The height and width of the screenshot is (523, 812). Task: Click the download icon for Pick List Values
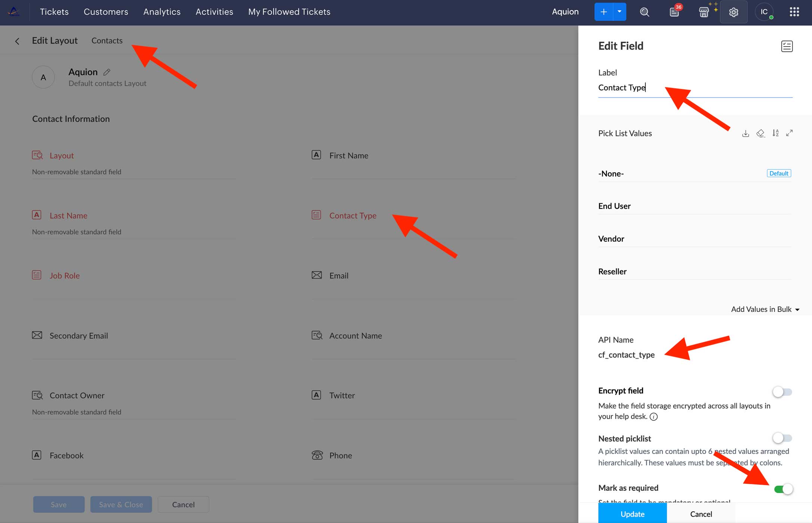(x=745, y=133)
